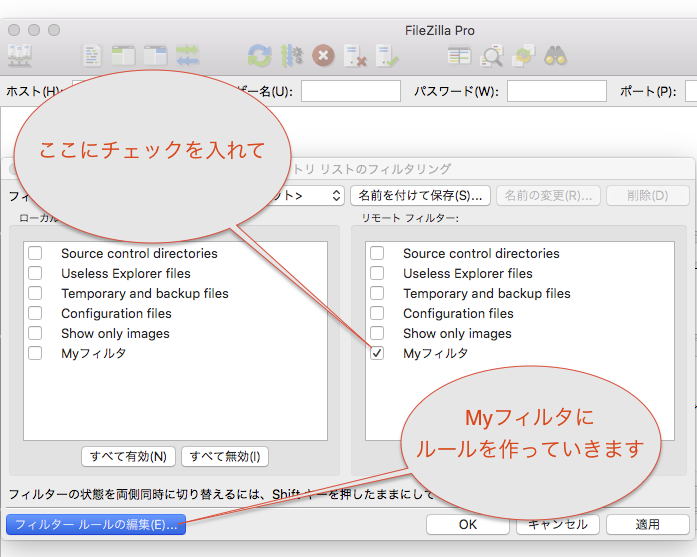The height and width of the screenshot is (557, 697).
Task: Click the remote 'Myフィルタ' label
Action: 435,353
